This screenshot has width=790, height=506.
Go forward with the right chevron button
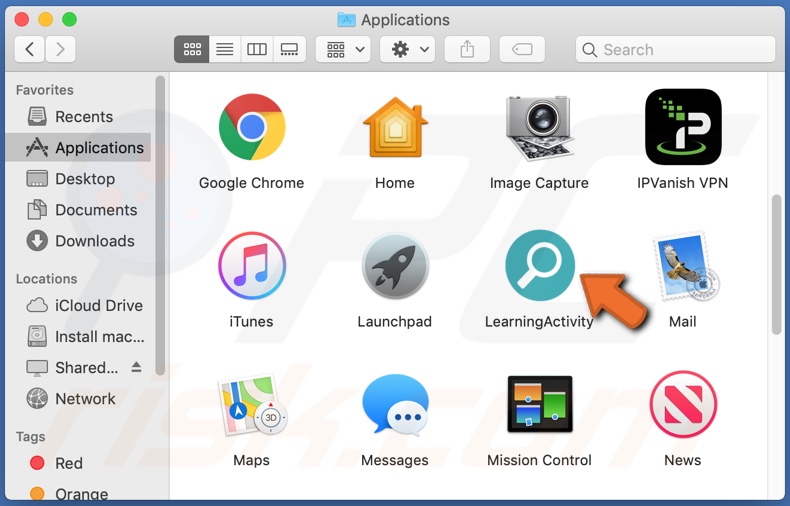(60, 49)
